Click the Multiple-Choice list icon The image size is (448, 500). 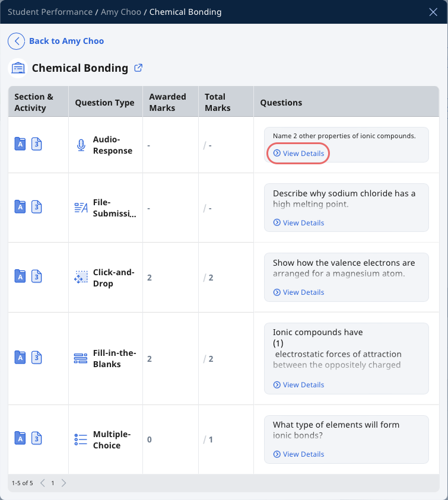81,440
